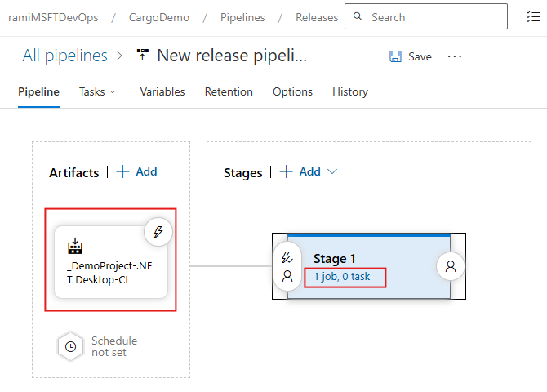This screenshot has height=392, width=547.
Task: Click the release pipeline icon beside title
Action: [x=144, y=56]
